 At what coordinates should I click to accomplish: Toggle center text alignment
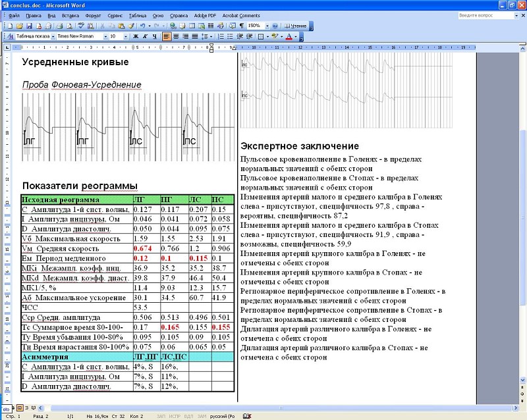(x=176, y=36)
